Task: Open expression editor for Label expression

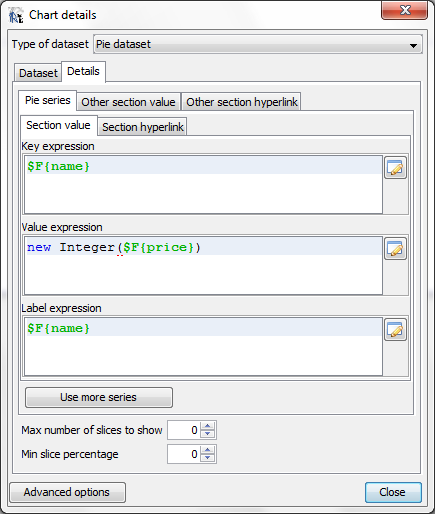Action: pos(395,330)
